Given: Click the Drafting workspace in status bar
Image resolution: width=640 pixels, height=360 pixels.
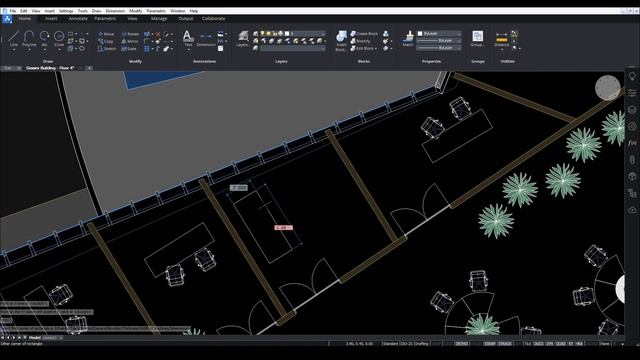Looking at the screenshot, I should (422, 344).
